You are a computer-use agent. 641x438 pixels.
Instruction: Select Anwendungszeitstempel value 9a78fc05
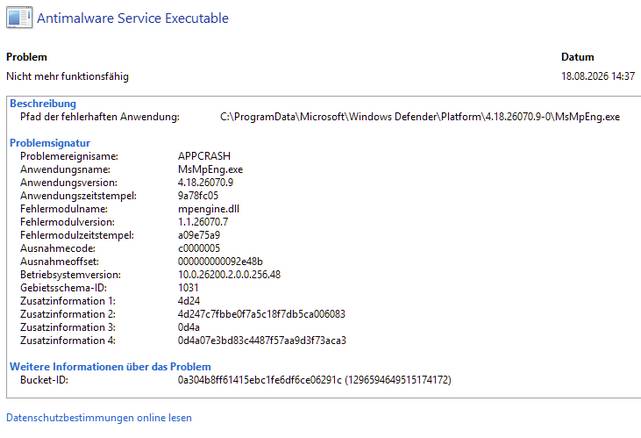pos(198,195)
